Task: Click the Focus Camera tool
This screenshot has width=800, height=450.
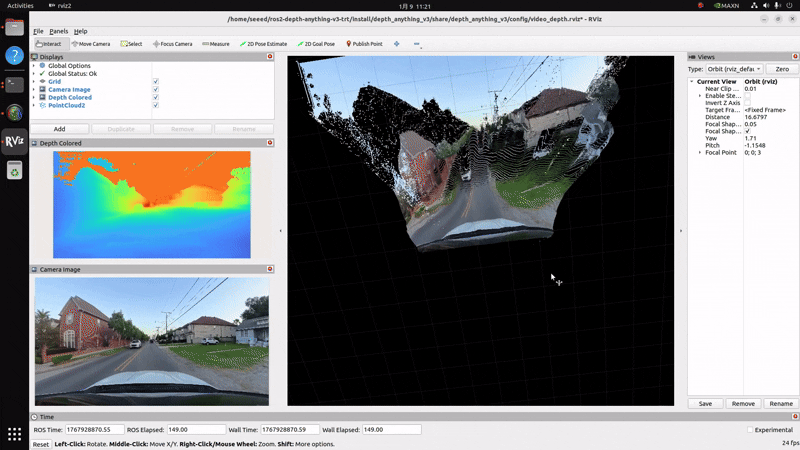Action: click(x=172, y=44)
